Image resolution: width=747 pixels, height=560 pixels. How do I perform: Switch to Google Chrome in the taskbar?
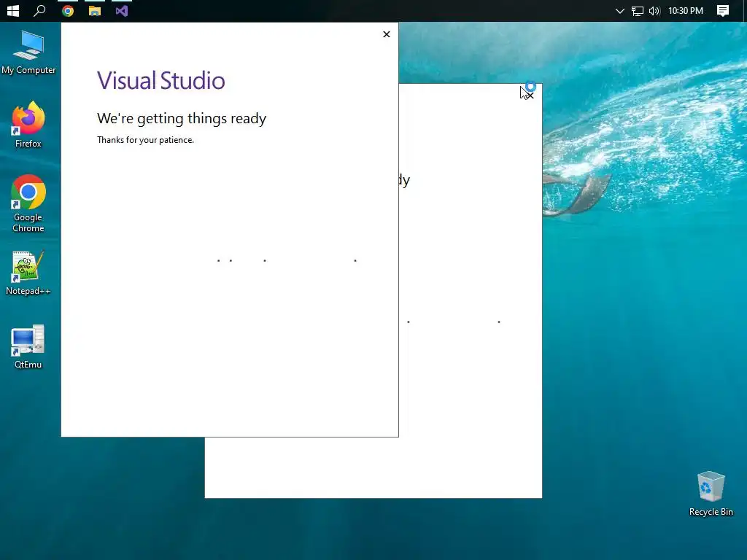click(68, 11)
